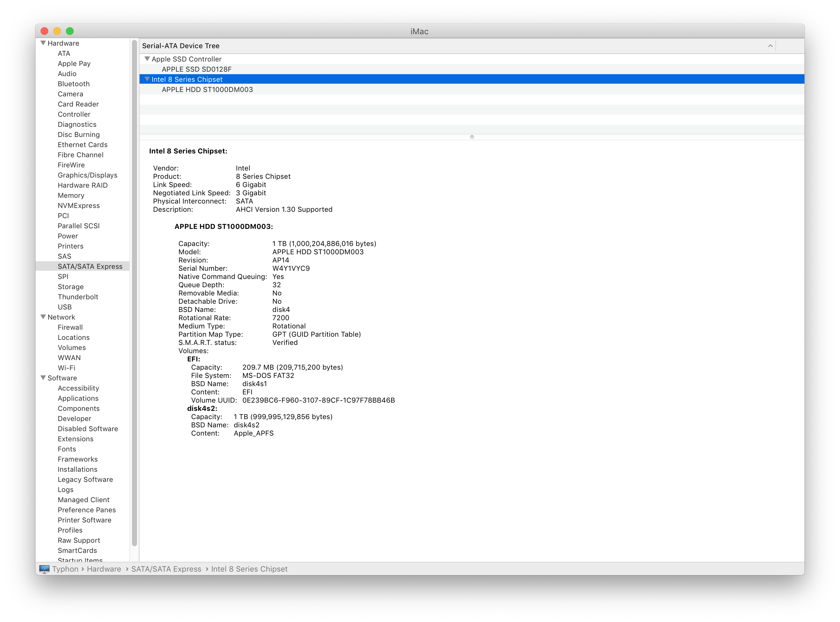The height and width of the screenshot is (622, 840).
Task: Open Power in the sidebar
Action: pyautogui.click(x=68, y=236)
